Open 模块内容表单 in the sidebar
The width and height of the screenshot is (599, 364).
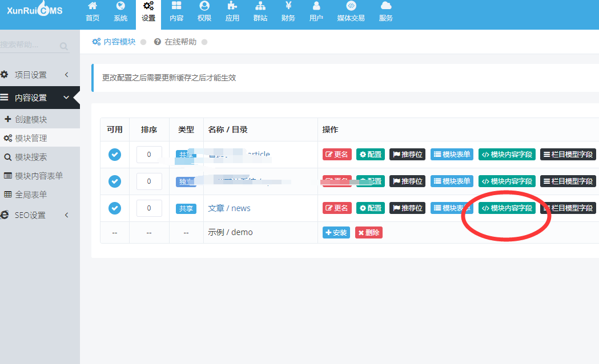pyautogui.click(x=40, y=176)
